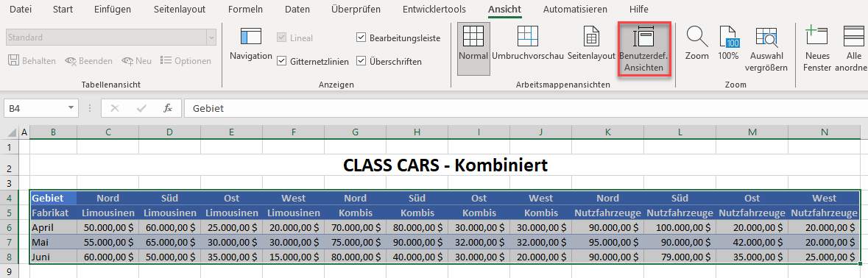Image resolution: width=868 pixels, height=278 pixels.
Task: Select the Ansicht tab
Action: pos(504,10)
